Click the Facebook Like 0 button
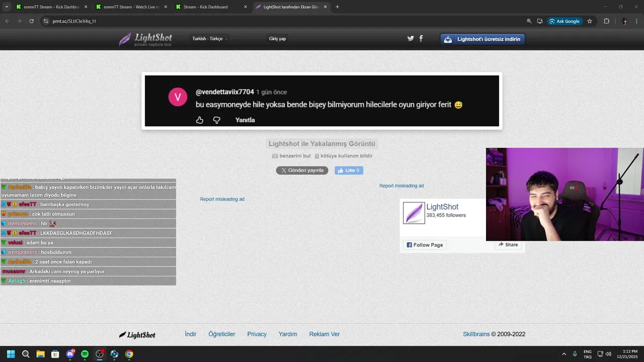Viewport: 644px width, 362px height. [x=349, y=170]
